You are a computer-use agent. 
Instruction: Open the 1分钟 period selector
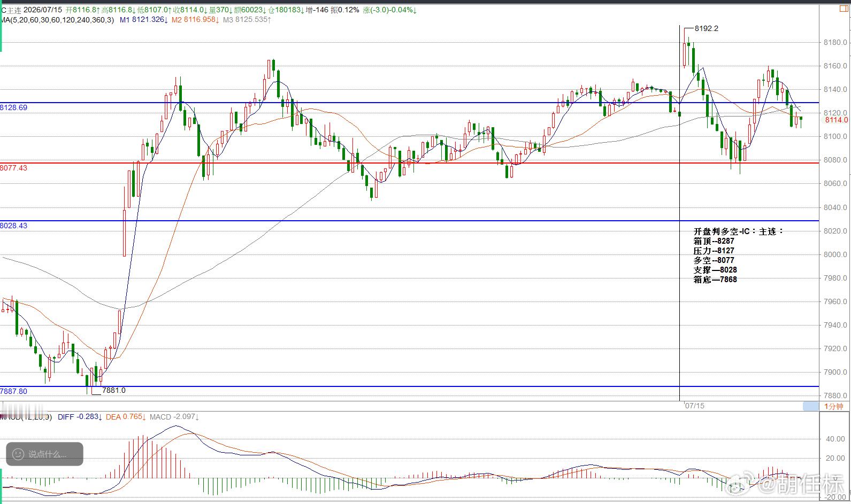834,406
